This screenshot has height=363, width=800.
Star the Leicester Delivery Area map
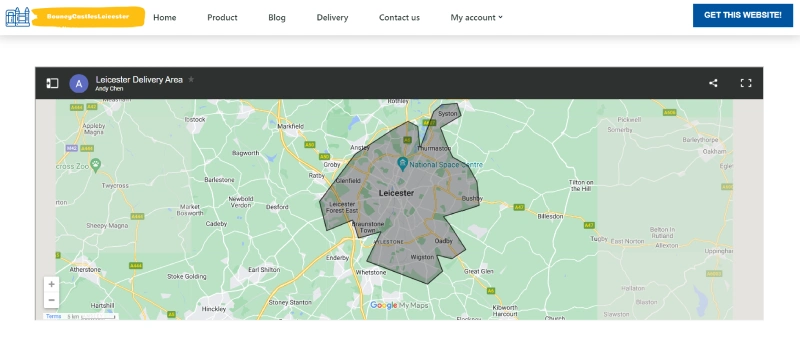click(x=191, y=79)
